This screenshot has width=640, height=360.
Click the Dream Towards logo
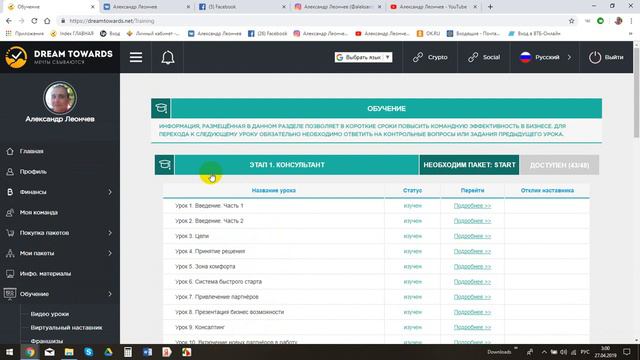60,57
